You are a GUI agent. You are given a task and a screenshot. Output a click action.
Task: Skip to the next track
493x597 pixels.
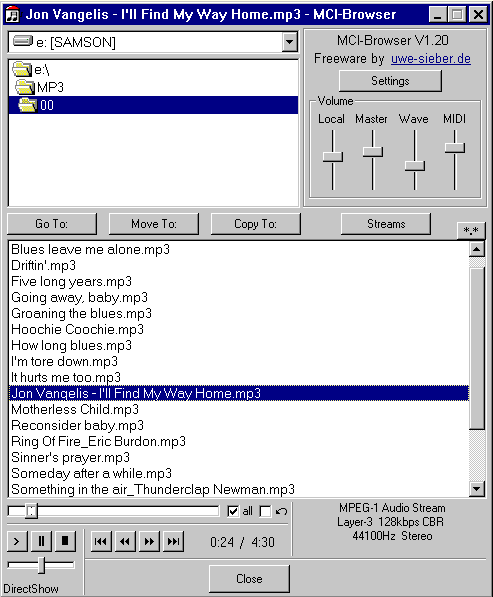tap(174, 541)
